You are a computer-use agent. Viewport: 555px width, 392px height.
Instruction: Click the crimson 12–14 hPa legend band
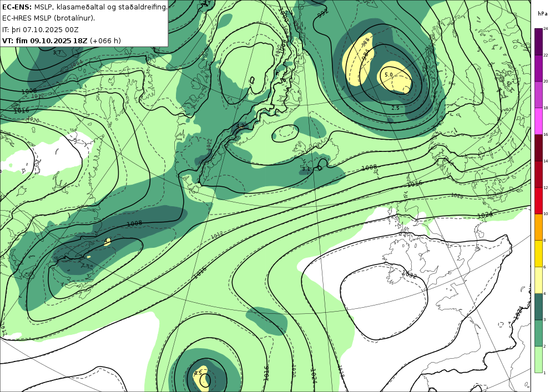coord(538,174)
